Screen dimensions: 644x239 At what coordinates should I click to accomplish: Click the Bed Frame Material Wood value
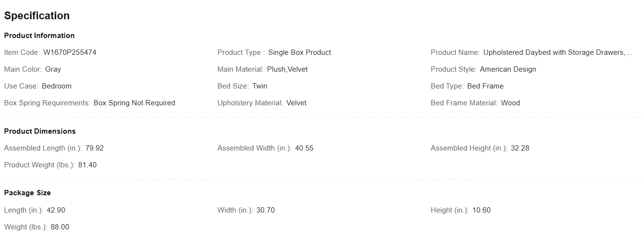click(510, 103)
